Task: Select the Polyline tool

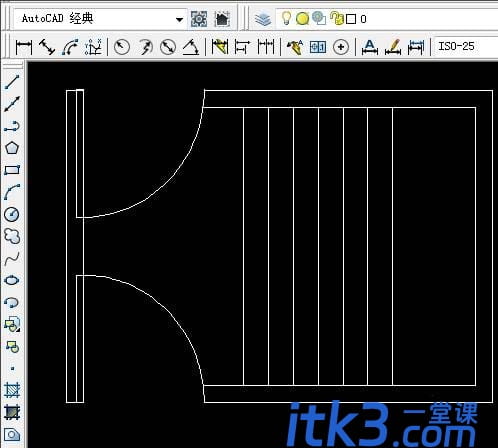Action: [x=12, y=126]
